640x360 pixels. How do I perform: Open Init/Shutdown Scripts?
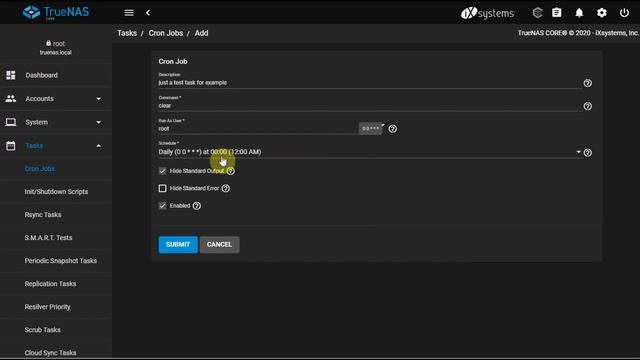point(56,191)
